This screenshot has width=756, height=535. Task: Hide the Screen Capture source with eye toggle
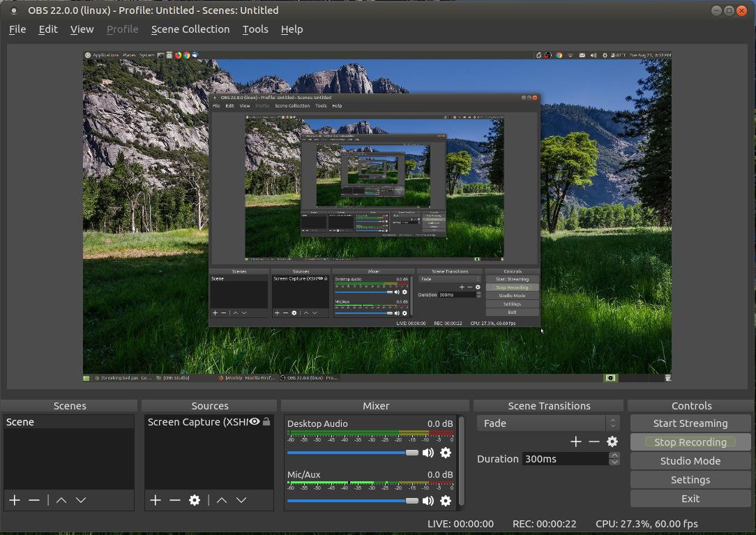255,421
